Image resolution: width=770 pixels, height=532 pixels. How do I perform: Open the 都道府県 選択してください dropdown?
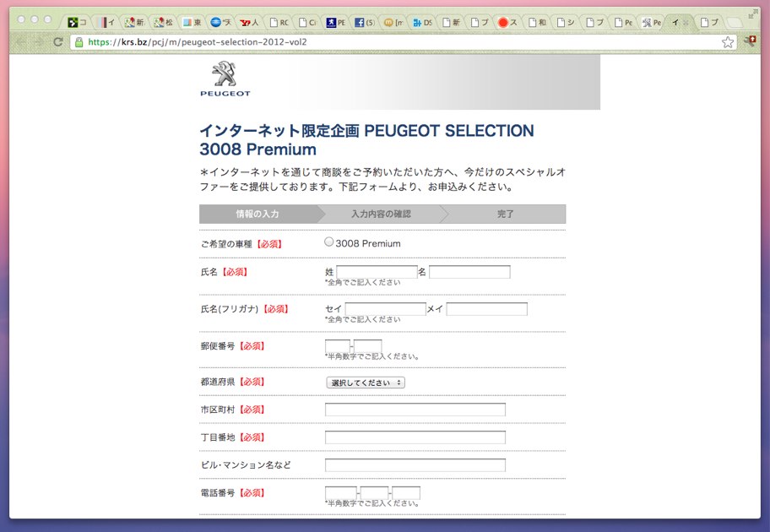coord(365,382)
